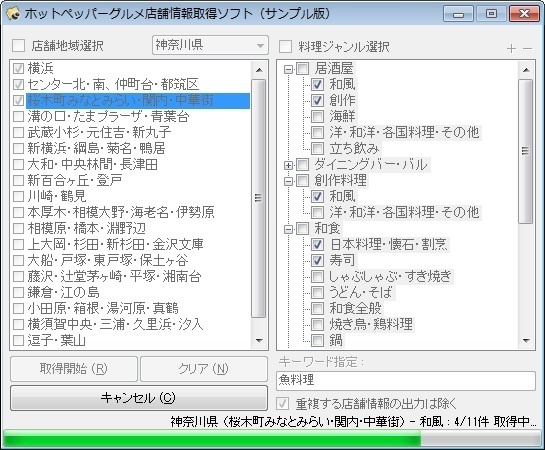This screenshot has width=545, height=450.
Task: Click the plus expand-all icon above genre tree
Action: (x=511, y=49)
